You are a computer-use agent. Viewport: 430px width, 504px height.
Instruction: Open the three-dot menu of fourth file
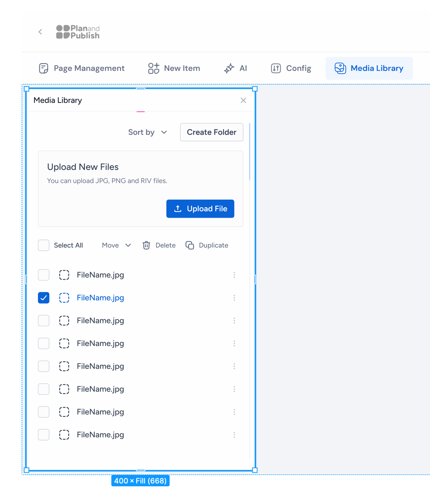click(234, 343)
